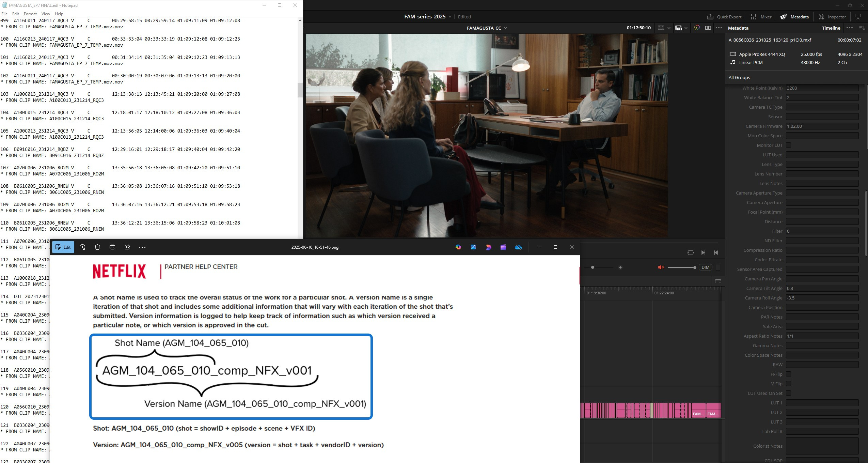Open the Format menu in Notepad
The height and width of the screenshot is (463, 868).
[30, 14]
